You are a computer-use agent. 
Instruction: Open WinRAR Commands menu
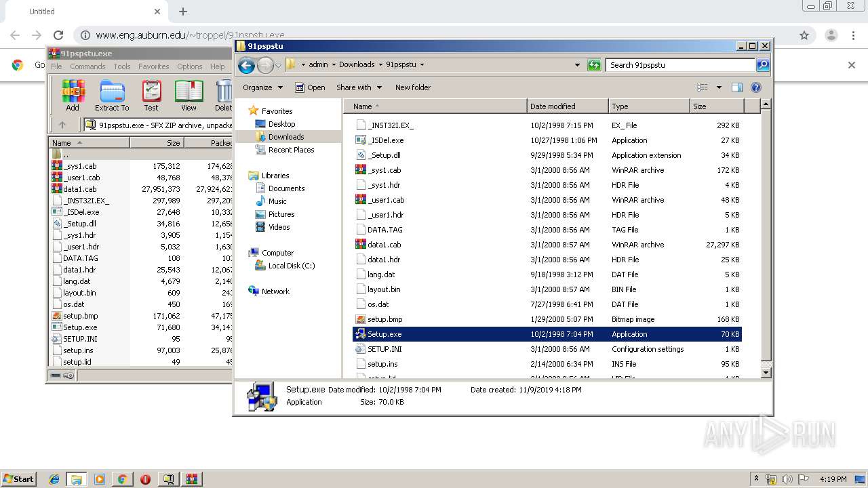87,66
